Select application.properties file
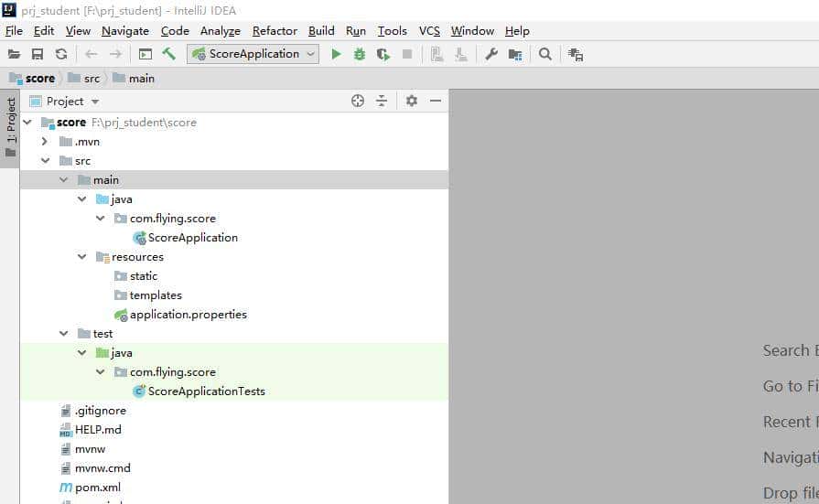 (180, 315)
